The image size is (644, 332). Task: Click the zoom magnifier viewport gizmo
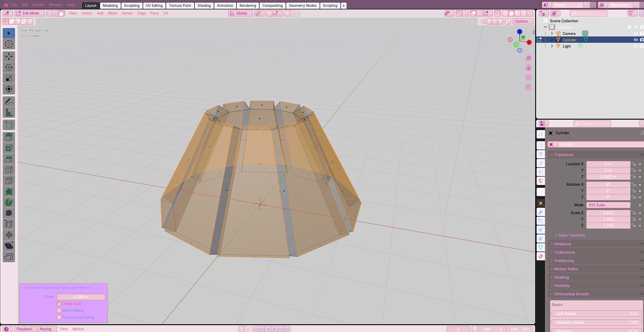[528, 58]
